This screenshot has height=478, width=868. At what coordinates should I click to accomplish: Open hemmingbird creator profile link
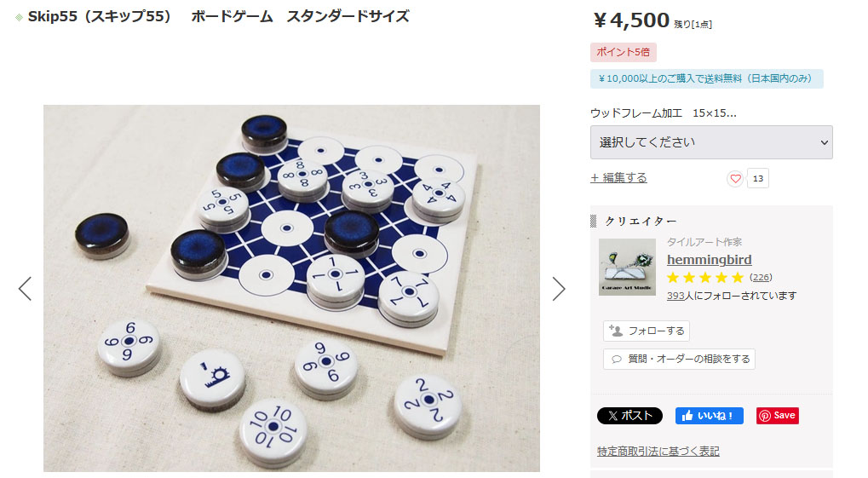[x=709, y=259]
